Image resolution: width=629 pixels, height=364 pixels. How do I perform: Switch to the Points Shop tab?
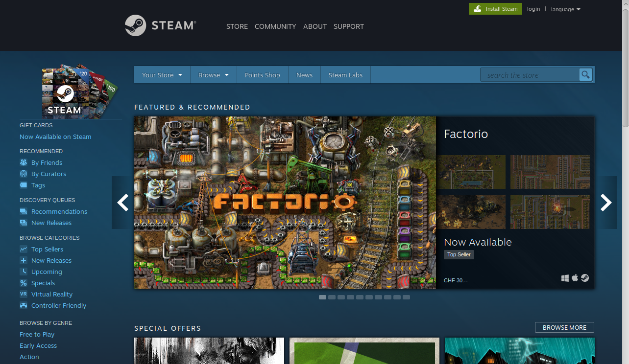coord(262,75)
